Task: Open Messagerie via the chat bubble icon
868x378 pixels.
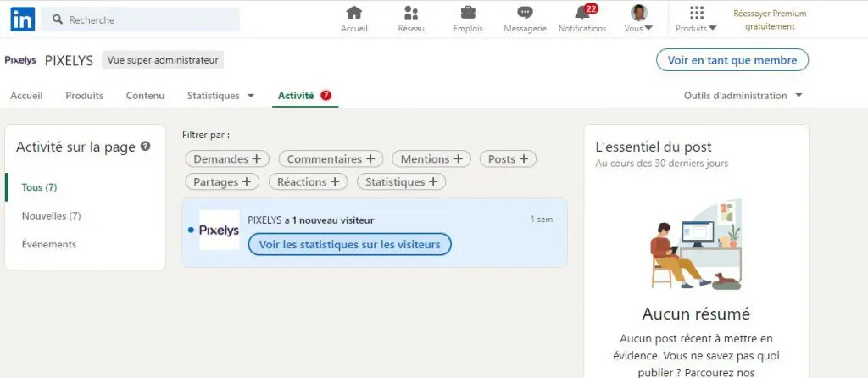Action: click(525, 13)
